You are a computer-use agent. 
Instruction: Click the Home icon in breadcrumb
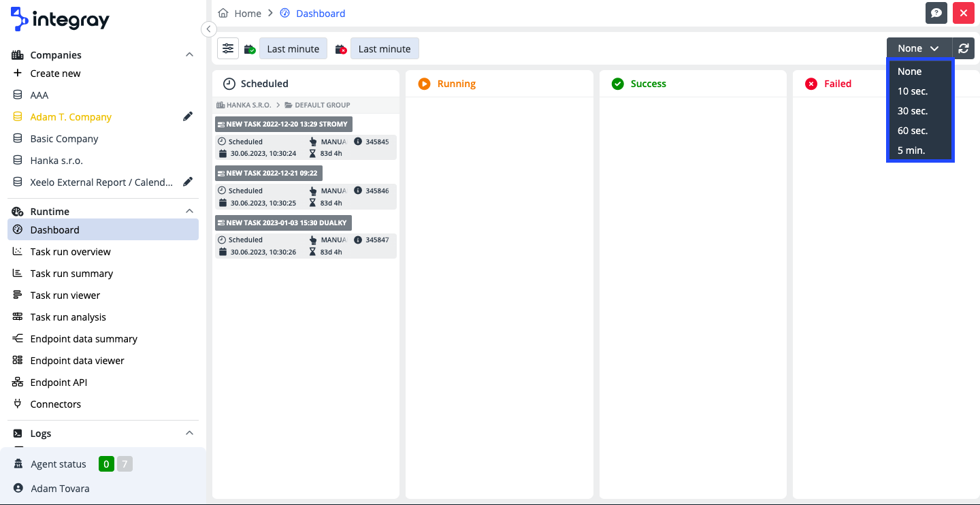[223, 13]
